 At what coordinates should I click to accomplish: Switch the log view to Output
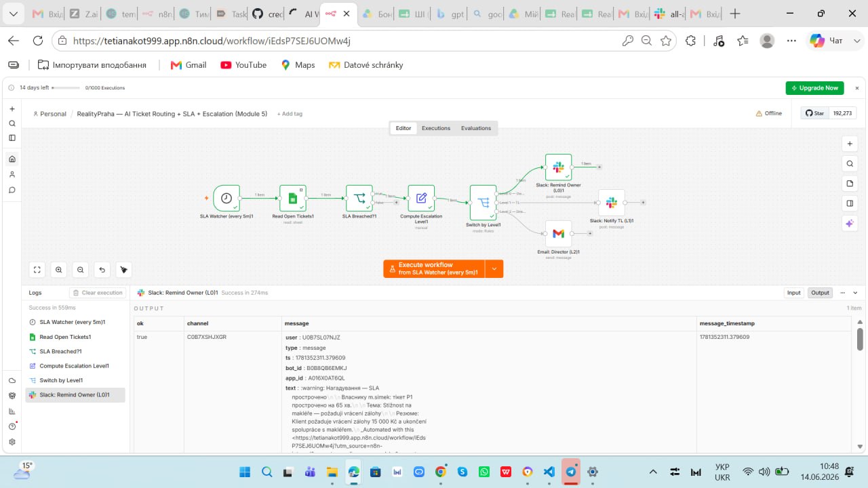click(820, 293)
